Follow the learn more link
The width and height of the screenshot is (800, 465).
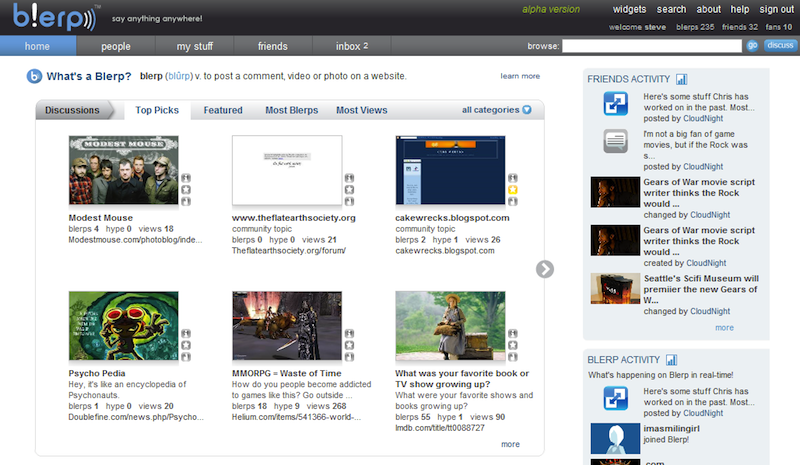coord(520,76)
